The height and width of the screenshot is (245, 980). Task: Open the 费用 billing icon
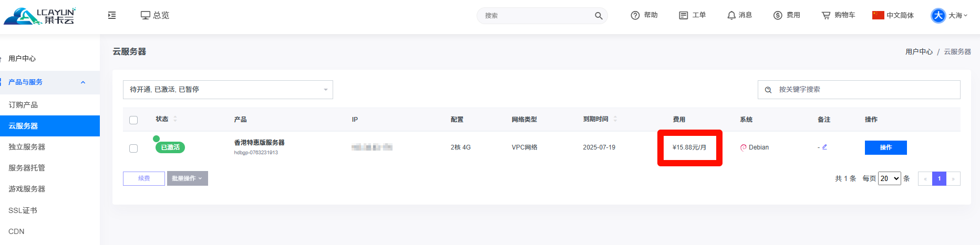[x=778, y=15]
